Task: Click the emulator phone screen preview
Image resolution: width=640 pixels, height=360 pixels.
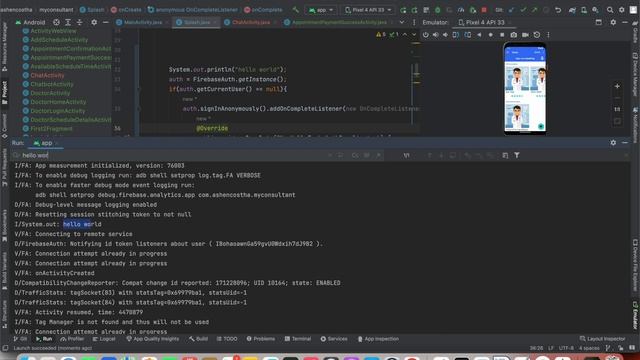Action: tap(525, 89)
